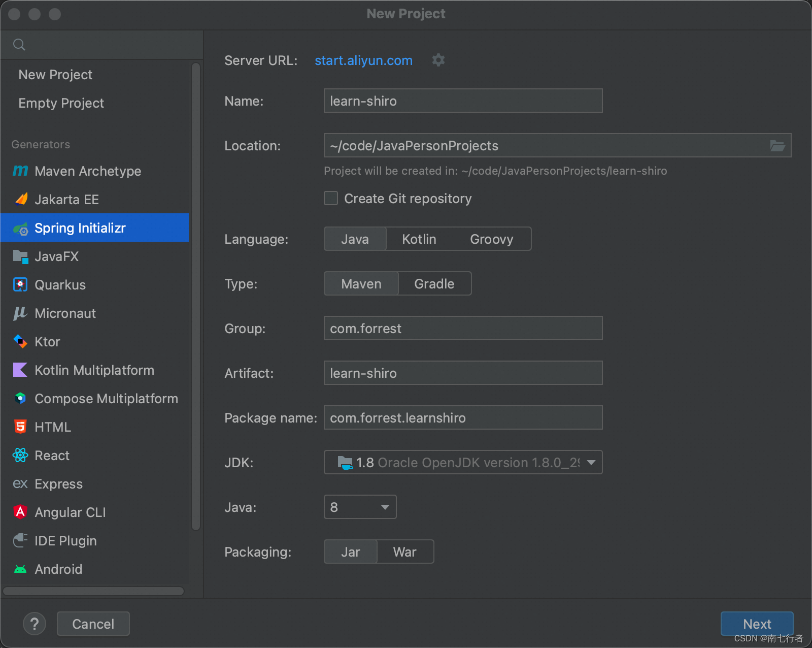Select React generator entry

(95, 456)
